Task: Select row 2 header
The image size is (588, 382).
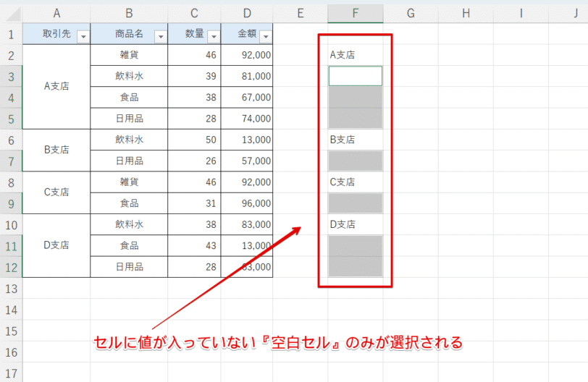Action: 12,56
